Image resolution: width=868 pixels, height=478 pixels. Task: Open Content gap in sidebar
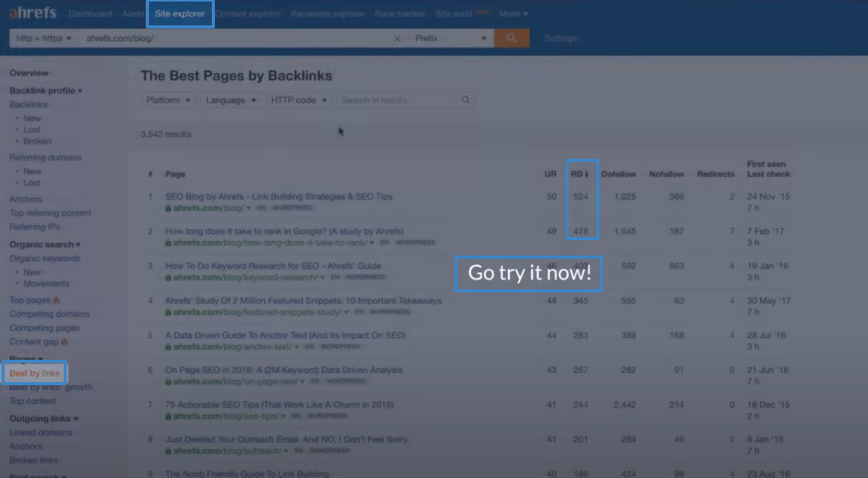[34, 342]
